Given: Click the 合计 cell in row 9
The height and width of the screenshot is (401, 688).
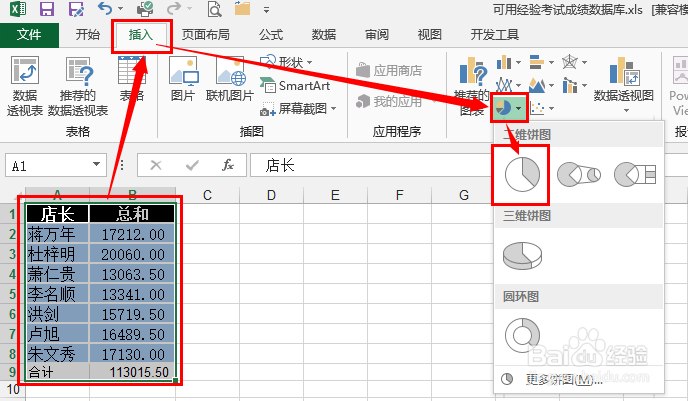Looking at the screenshot, I should 57,372.
